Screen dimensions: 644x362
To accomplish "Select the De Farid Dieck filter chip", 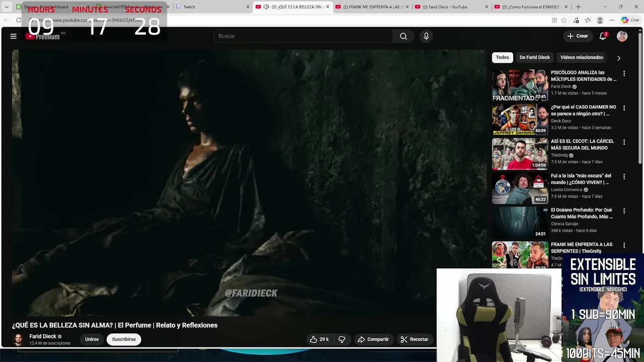I will click(534, 57).
